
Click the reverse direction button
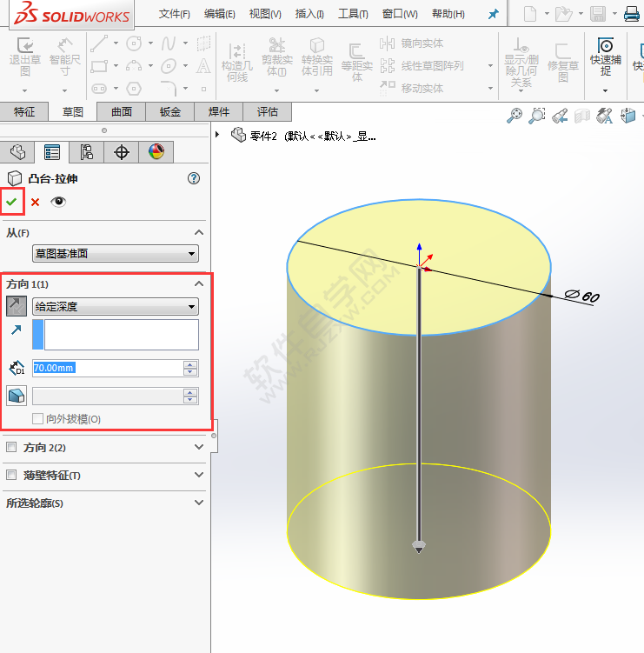tap(16, 306)
